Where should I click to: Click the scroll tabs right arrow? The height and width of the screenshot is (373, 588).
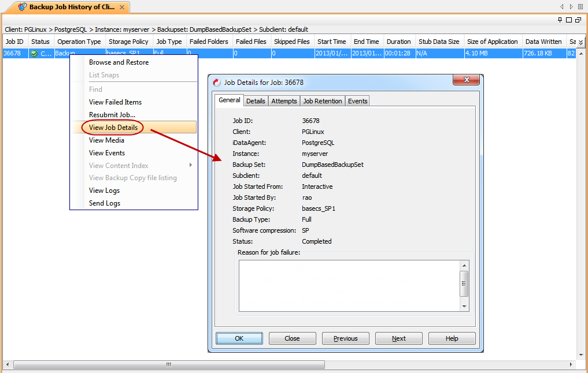tap(571, 7)
